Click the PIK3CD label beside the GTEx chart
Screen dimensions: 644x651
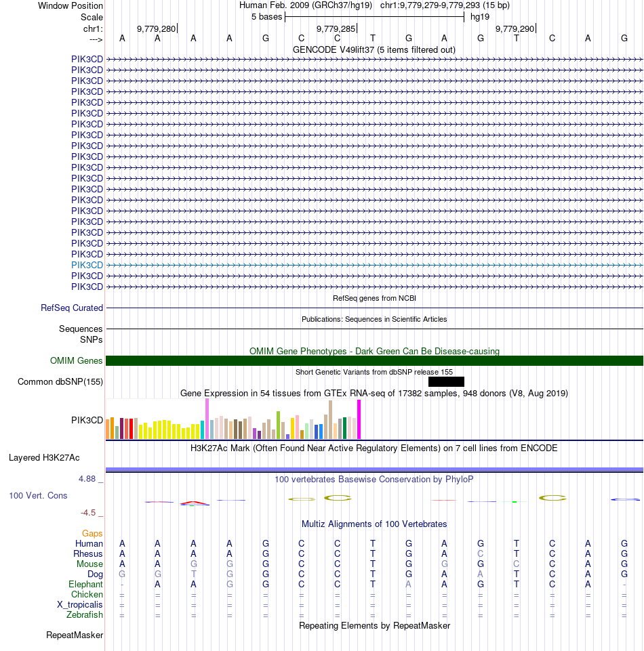tap(87, 420)
